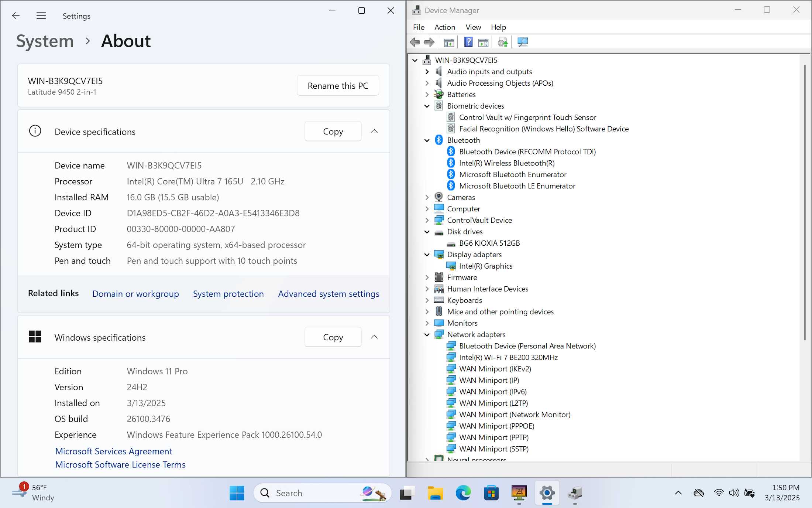Open the View menu in Device Manager

[473, 27]
